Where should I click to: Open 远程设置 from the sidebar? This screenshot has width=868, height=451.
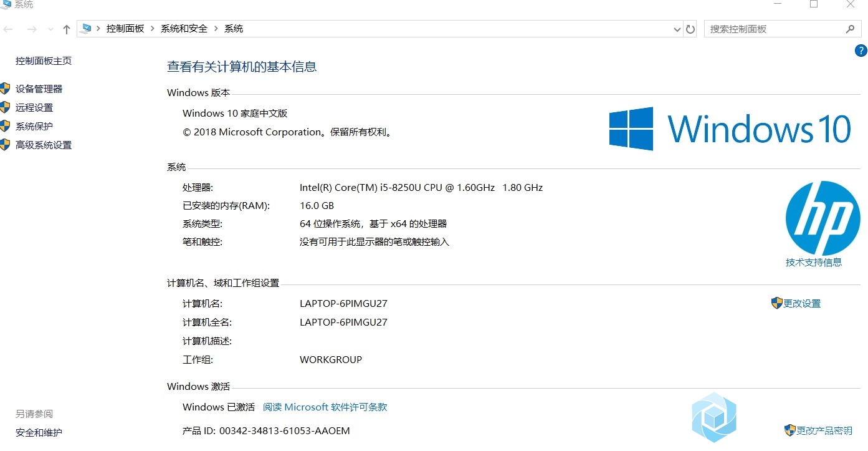pos(34,107)
